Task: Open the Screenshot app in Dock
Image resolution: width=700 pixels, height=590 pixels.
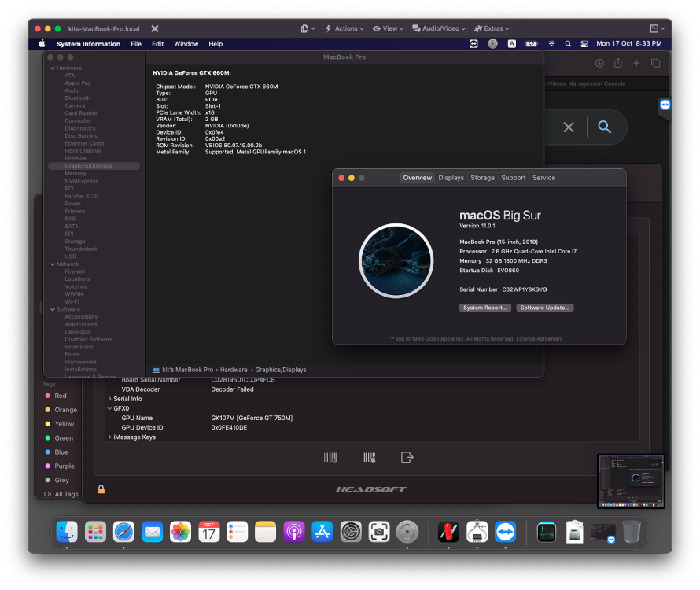Action: pyautogui.click(x=379, y=532)
